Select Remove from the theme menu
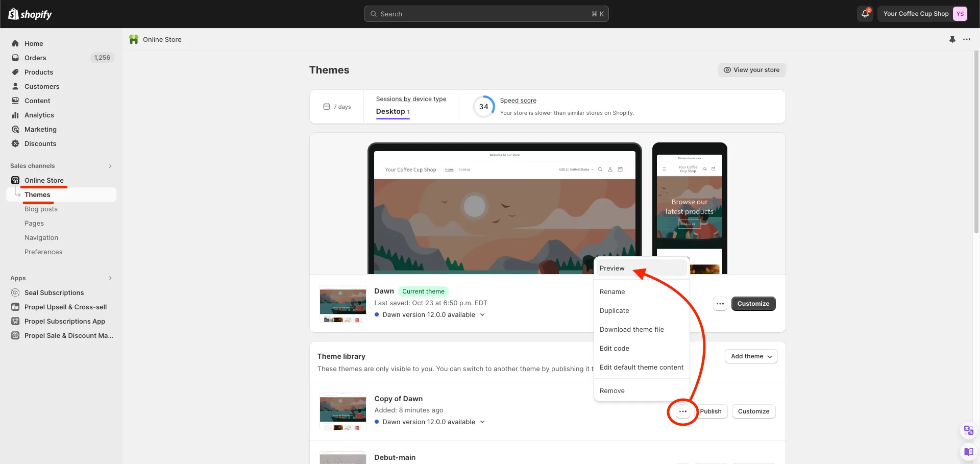This screenshot has height=464, width=980. (642, 390)
